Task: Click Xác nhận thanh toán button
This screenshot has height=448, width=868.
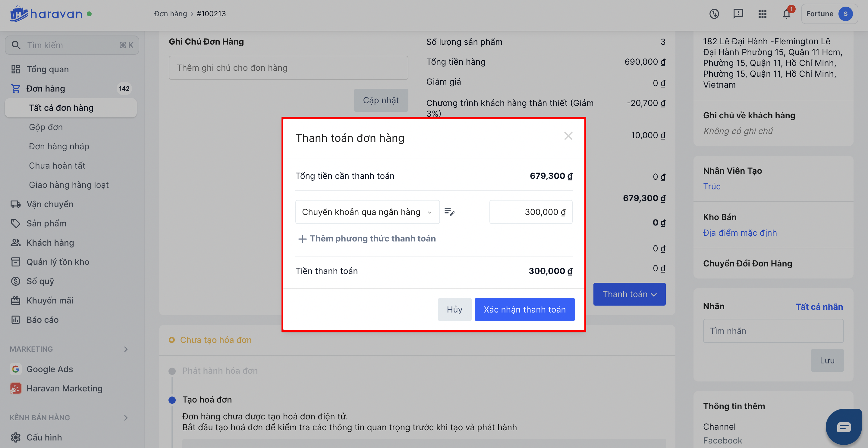Action: pyautogui.click(x=524, y=309)
